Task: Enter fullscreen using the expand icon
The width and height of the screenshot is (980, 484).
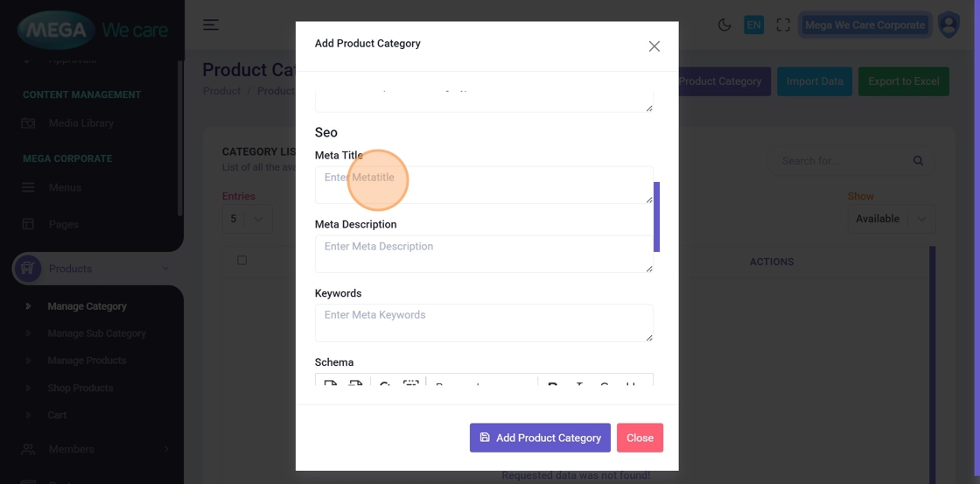Action: click(783, 25)
